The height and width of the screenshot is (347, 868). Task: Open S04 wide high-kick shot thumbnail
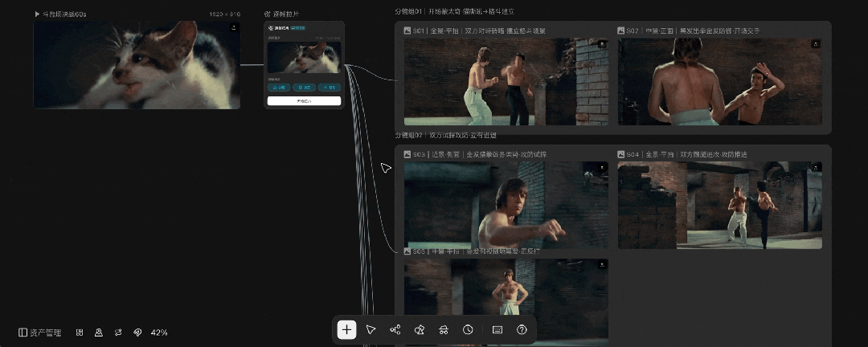point(719,205)
